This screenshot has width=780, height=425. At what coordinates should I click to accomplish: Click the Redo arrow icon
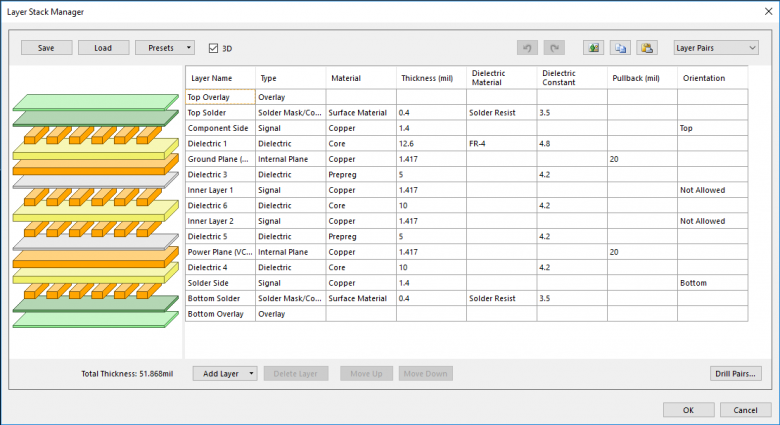(x=554, y=48)
